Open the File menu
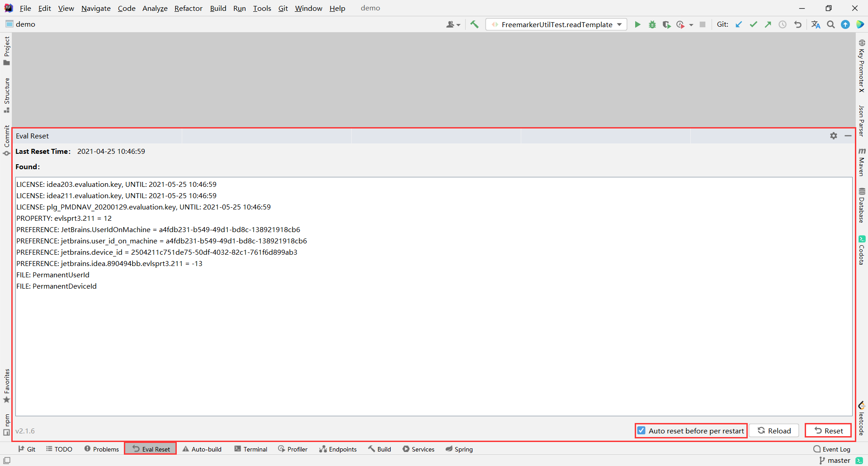Image resolution: width=868 pixels, height=466 pixels. point(25,8)
